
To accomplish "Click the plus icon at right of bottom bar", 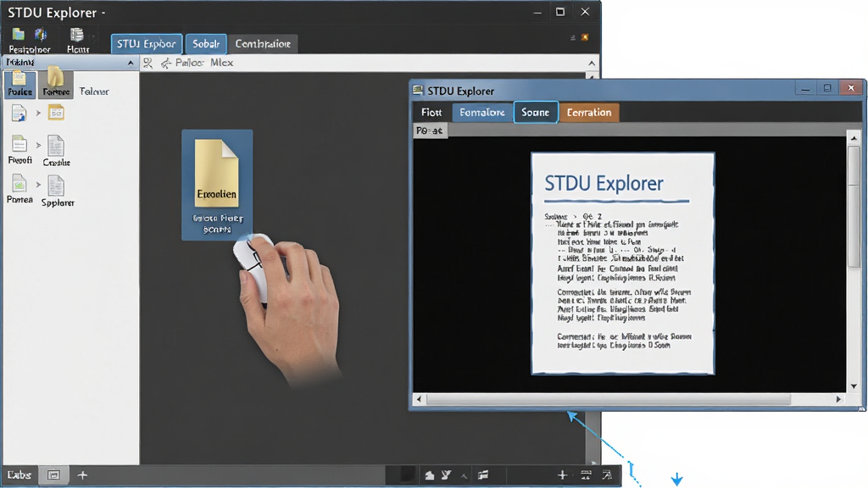I will coord(562,474).
